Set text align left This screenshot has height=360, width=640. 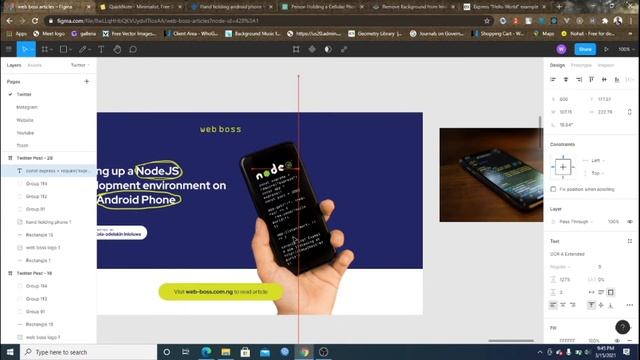pos(553,305)
